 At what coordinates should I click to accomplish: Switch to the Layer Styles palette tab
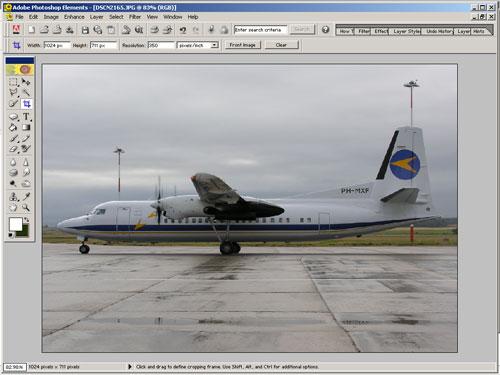406,31
